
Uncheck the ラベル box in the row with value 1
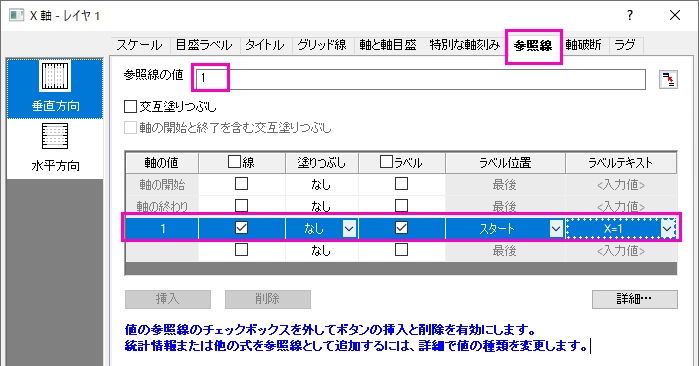coord(401,228)
